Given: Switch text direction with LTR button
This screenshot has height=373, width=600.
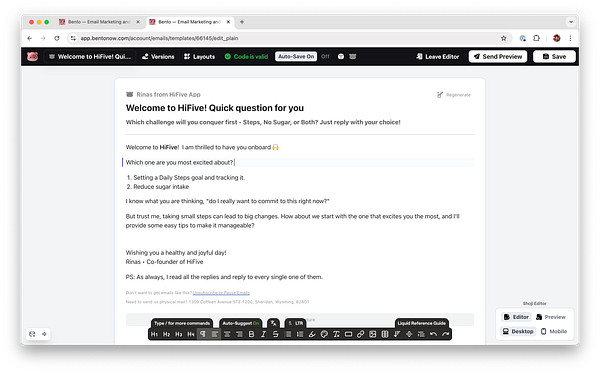Looking at the screenshot, I should click(x=295, y=323).
